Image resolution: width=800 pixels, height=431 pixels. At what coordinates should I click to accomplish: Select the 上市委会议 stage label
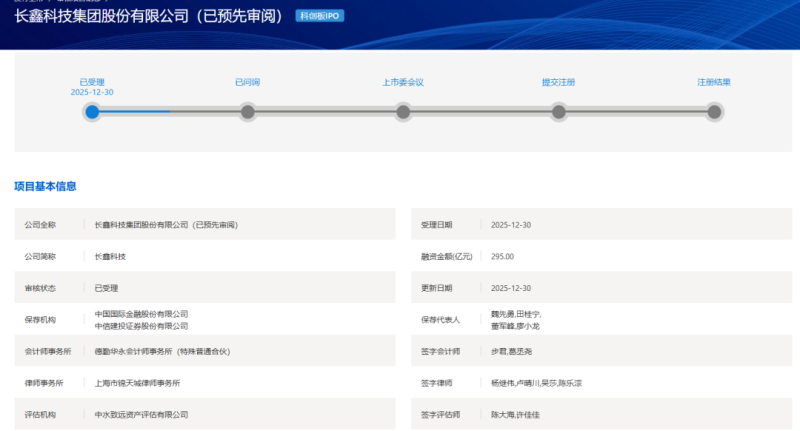pyautogui.click(x=403, y=82)
